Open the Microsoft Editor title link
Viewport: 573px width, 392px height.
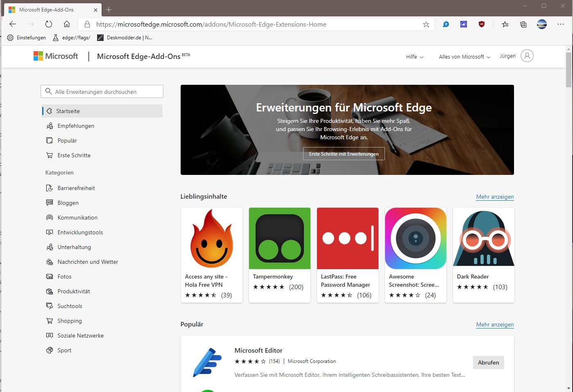click(258, 350)
